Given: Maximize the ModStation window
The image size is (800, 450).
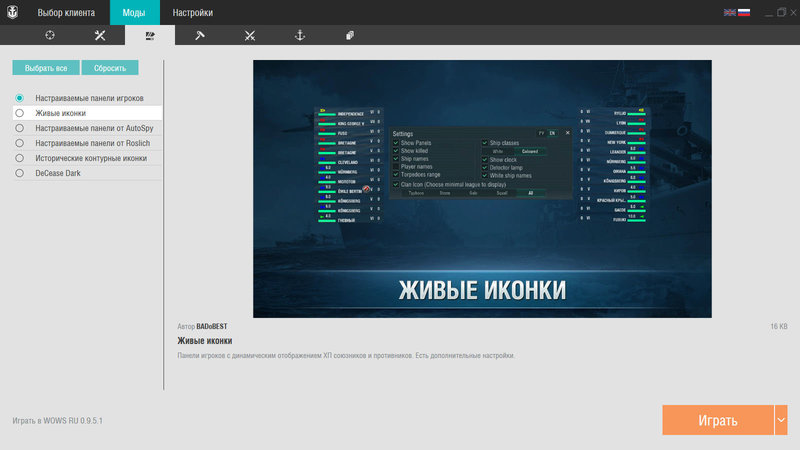Looking at the screenshot, I should [781, 12].
